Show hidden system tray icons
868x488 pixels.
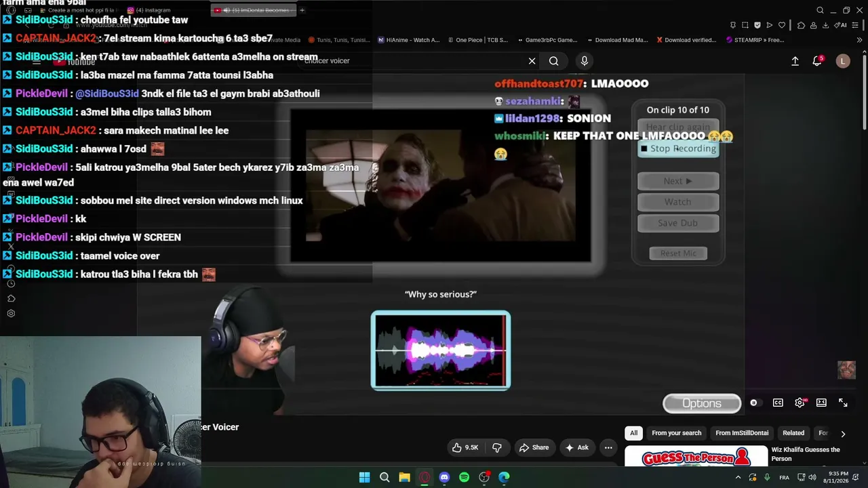pyautogui.click(x=738, y=477)
